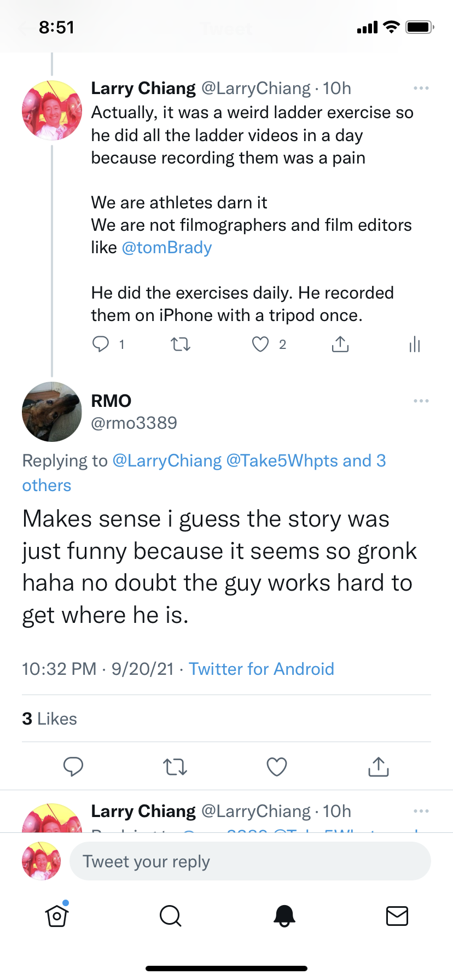
Task: View analytics for Larry Chiang's tweet
Action: coord(415,345)
